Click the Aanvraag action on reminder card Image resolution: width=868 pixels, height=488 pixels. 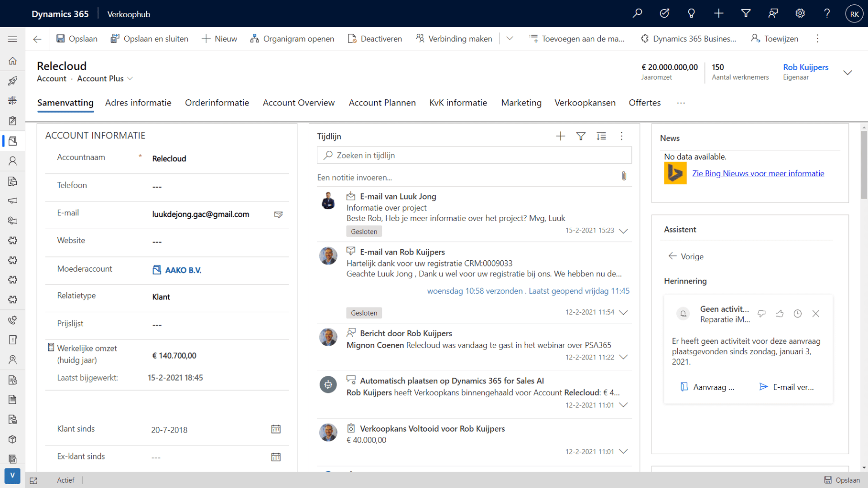click(707, 387)
